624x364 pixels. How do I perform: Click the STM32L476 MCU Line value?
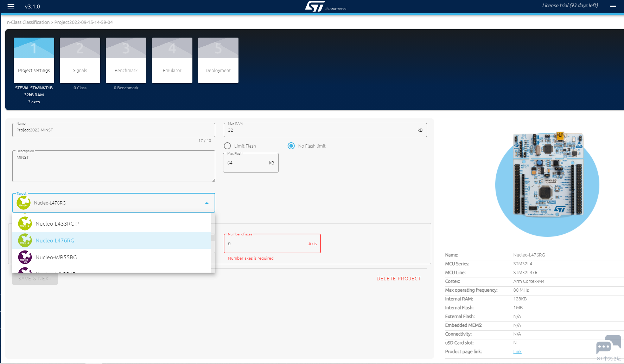click(525, 273)
